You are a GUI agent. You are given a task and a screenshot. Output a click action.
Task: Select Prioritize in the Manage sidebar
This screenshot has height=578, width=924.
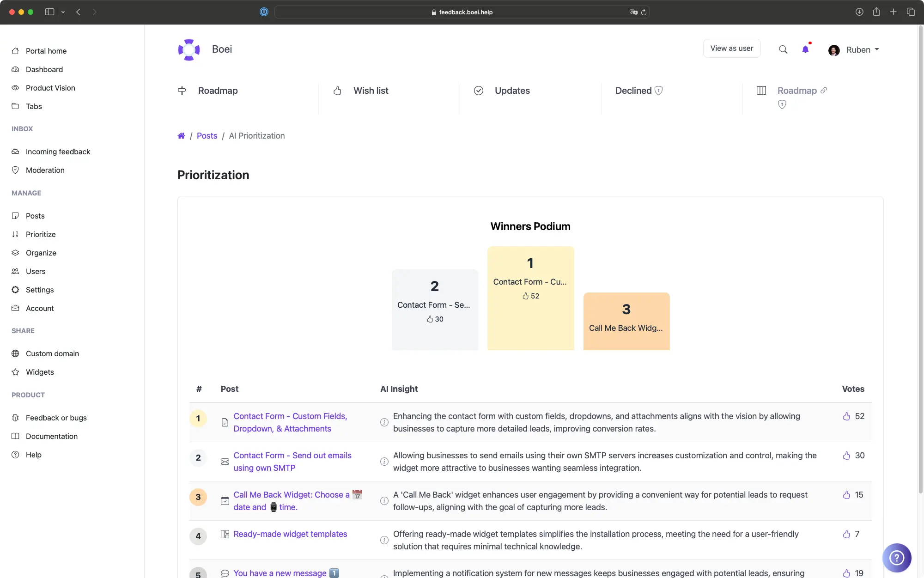[x=40, y=234]
